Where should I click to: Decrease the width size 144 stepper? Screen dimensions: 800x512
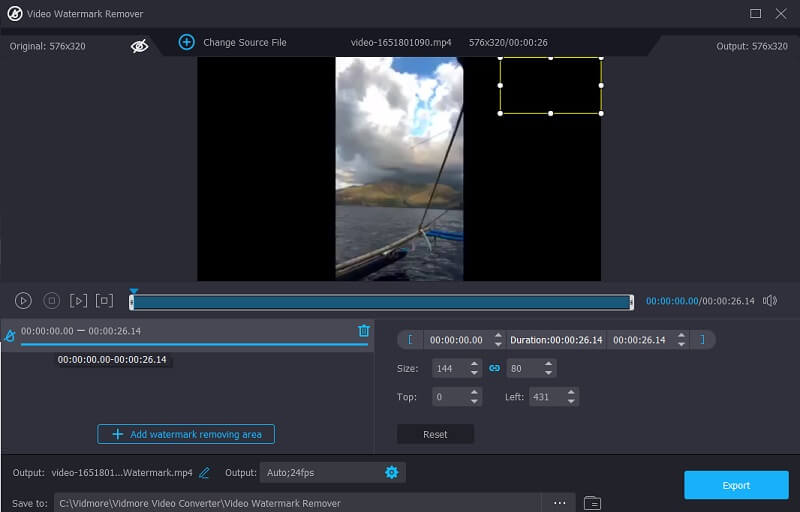[474, 373]
